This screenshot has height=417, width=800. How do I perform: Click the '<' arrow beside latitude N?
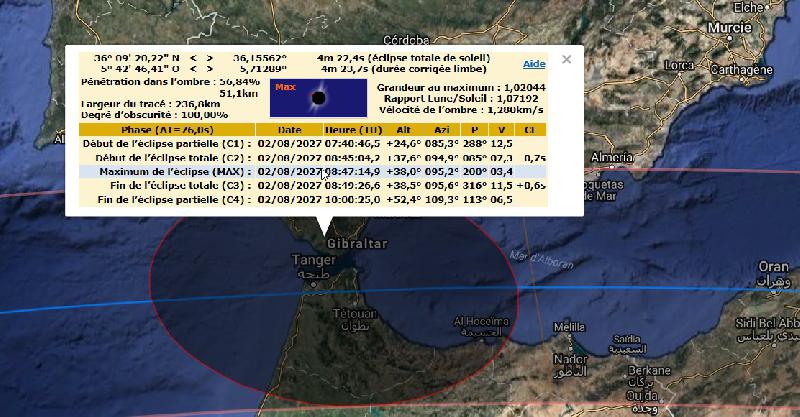193,58
